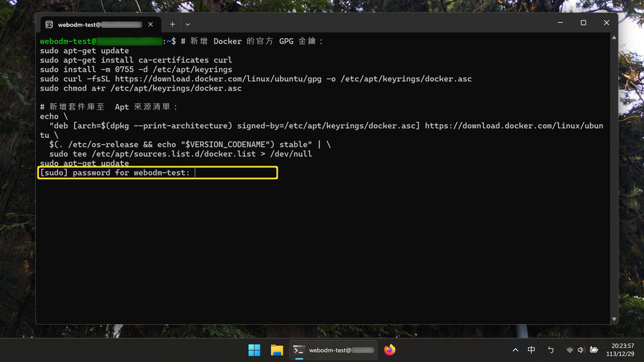
Task: Click the scrollbar down arrow in terminal
Action: pos(614,319)
